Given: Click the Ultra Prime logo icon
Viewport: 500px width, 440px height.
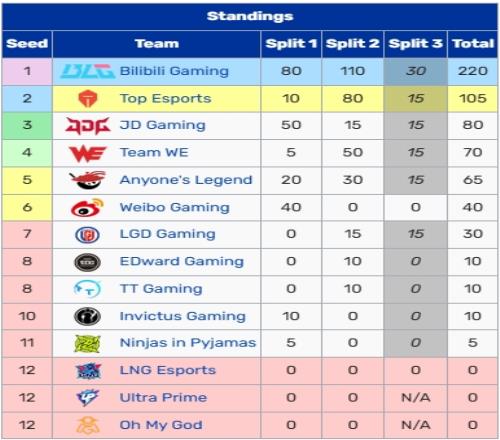Looking at the screenshot, I should (x=87, y=398).
